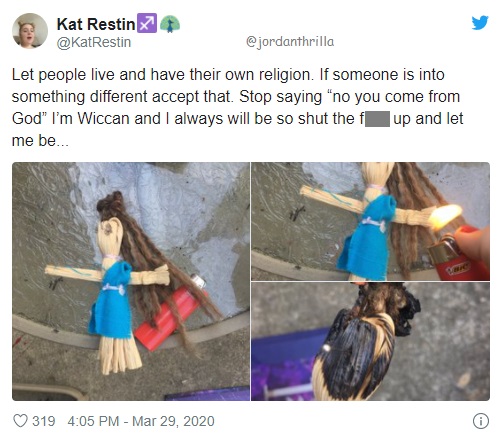Select the red lighter in the left photo
The image size is (499, 436).
click(171, 312)
